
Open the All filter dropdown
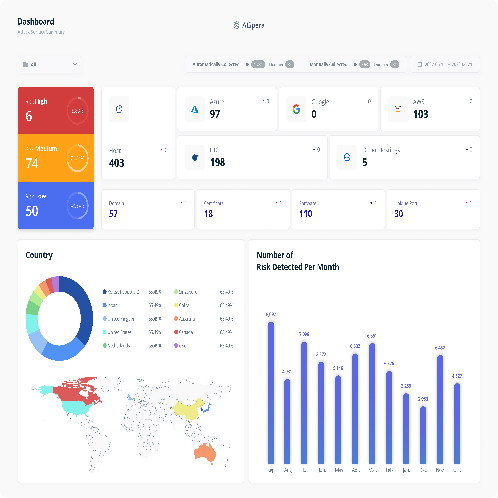coord(49,64)
